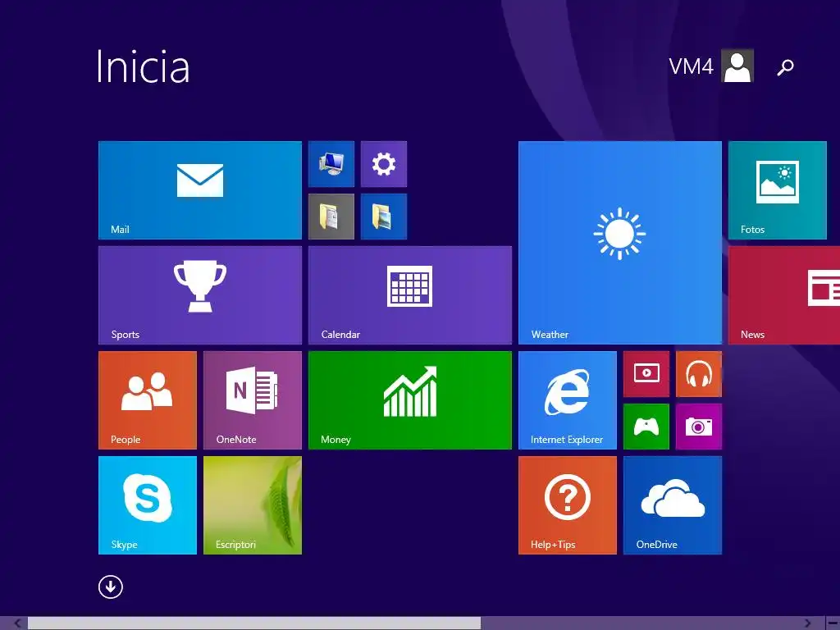Open the VM4 user account picture

click(737, 66)
